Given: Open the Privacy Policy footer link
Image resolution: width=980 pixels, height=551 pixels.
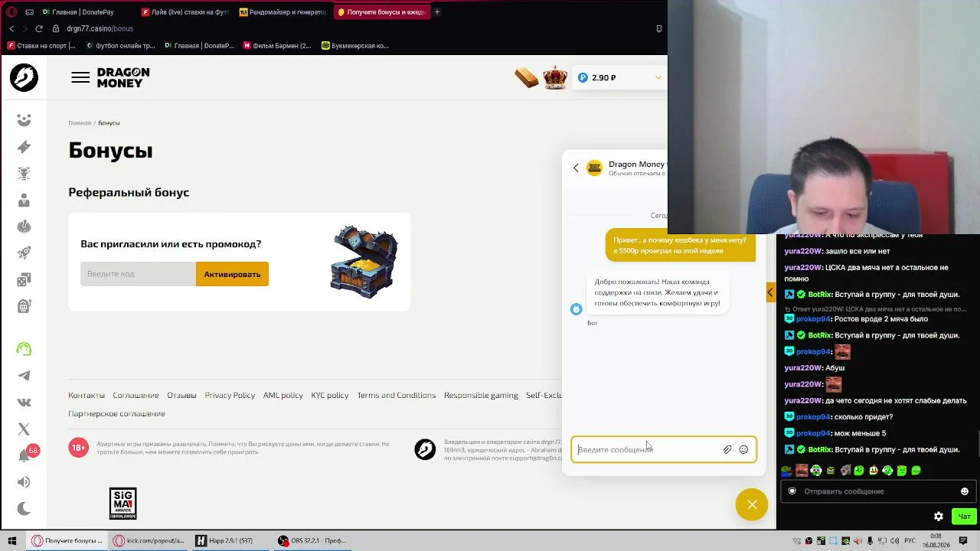Looking at the screenshot, I should point(230,395).
